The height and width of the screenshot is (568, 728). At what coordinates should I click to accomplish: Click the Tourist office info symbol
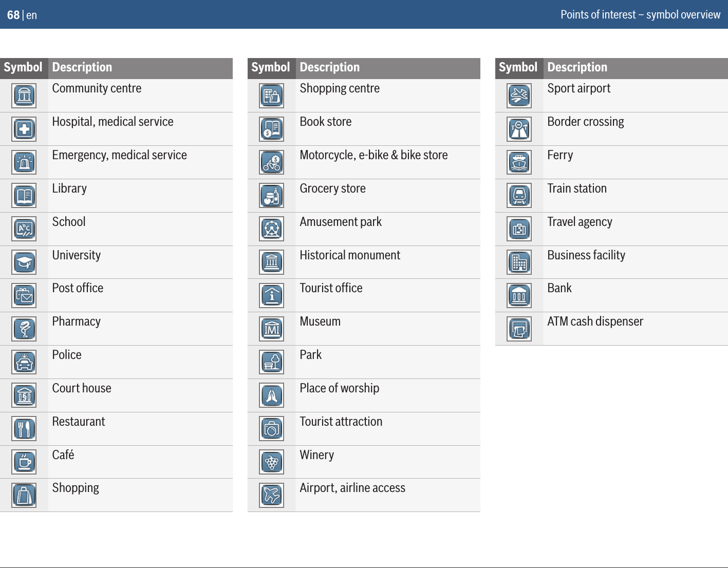tap(272, 295)
